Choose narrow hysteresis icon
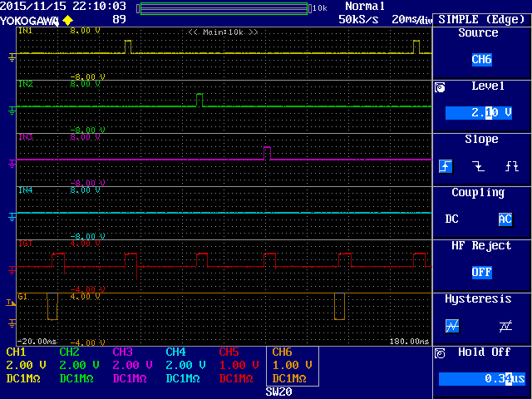532x399 pixels. 452,326
